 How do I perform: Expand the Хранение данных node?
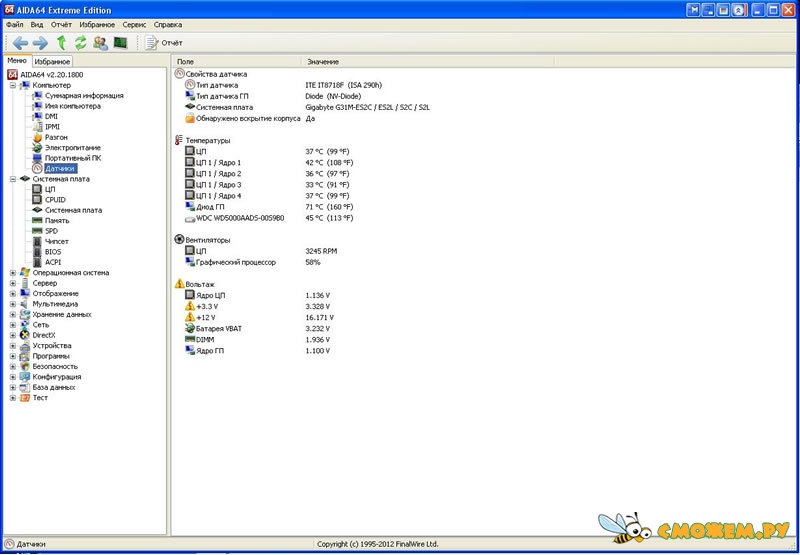tap(13, 314)
